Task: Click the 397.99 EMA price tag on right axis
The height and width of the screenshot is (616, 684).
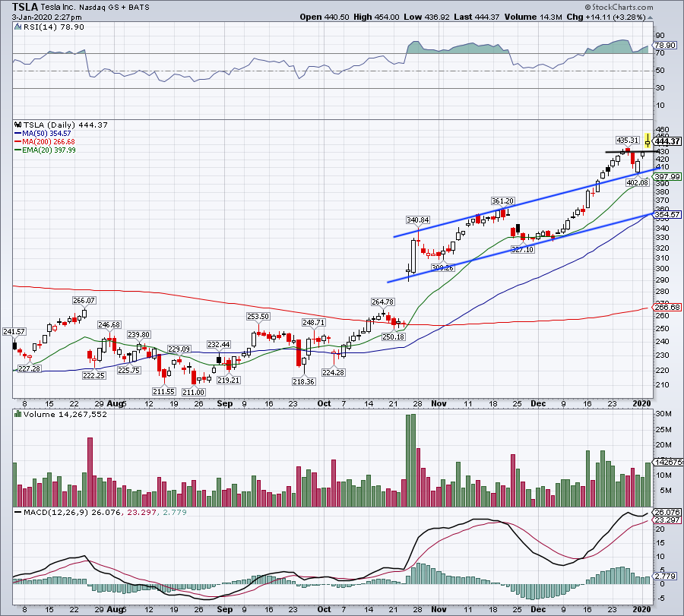Action: (667, 176)
